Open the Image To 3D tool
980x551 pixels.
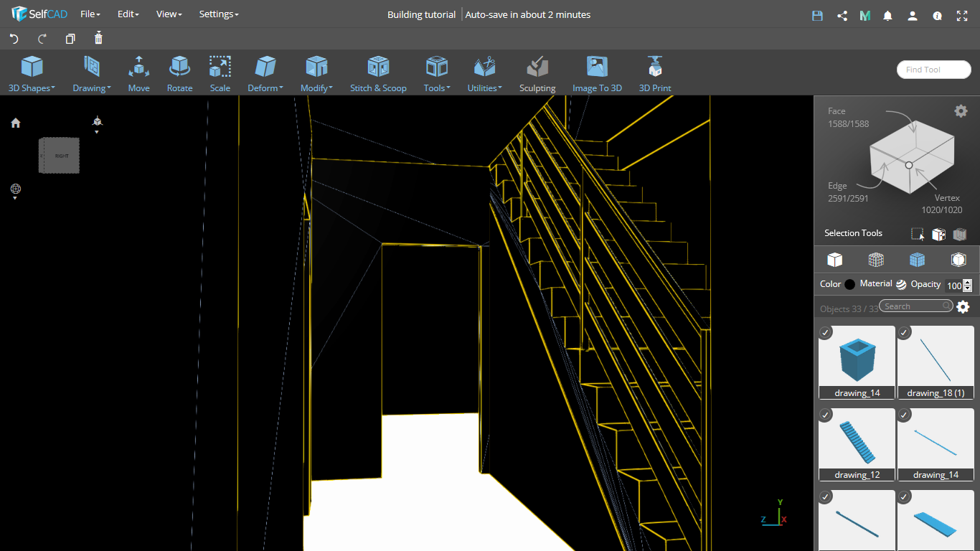point(597,75)
